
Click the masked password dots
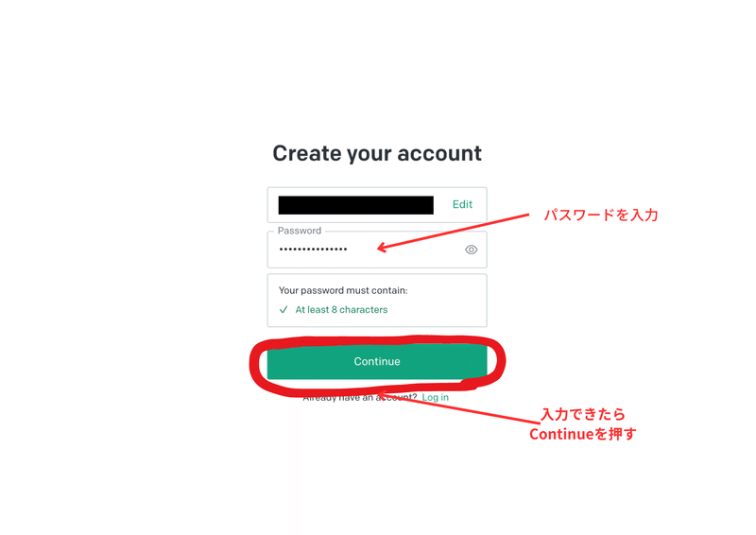(x=313, y=250)
